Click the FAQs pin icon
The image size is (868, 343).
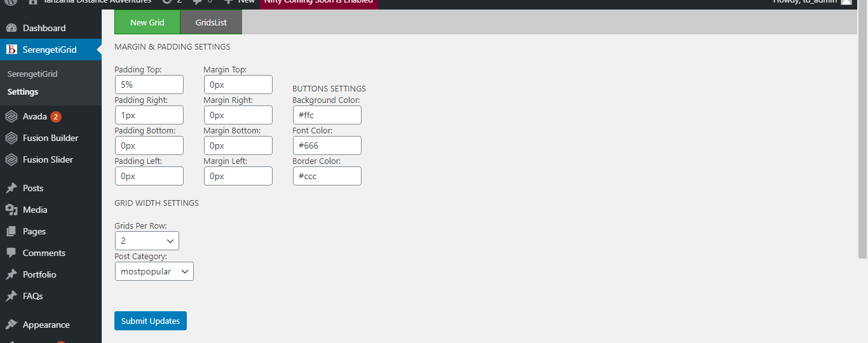[11, 296]
